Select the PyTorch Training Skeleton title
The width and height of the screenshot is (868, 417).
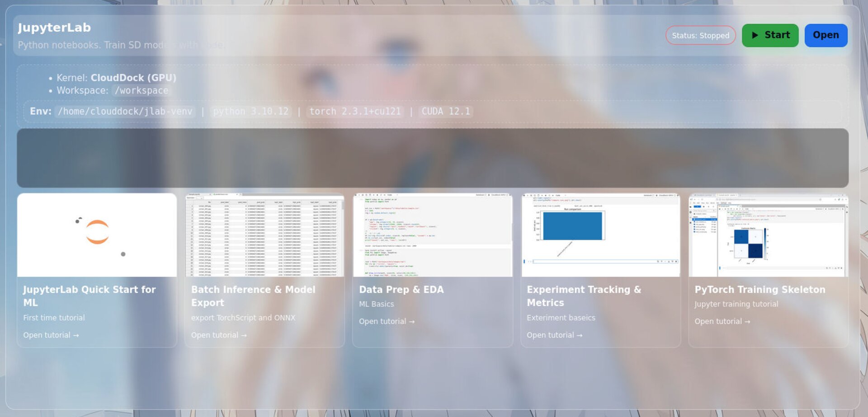[x=759, y=290]
